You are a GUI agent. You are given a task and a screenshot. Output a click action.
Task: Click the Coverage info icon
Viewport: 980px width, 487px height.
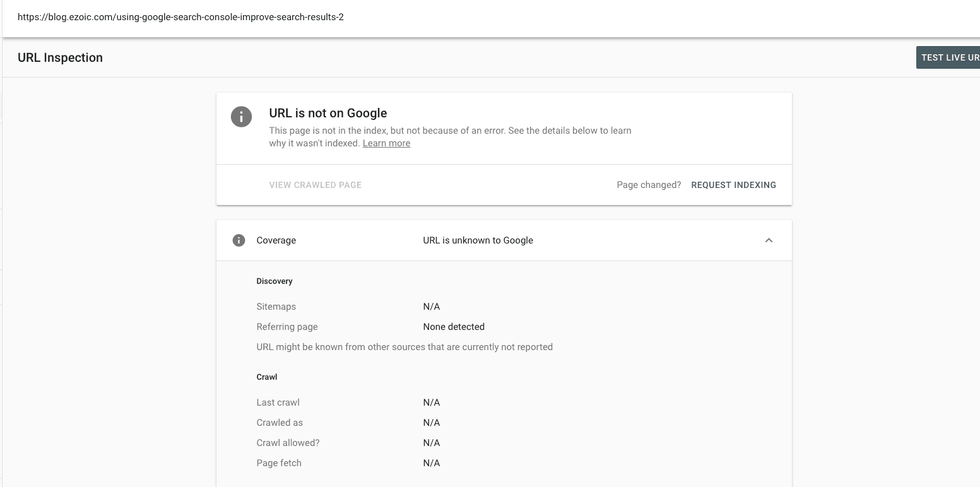239,240
